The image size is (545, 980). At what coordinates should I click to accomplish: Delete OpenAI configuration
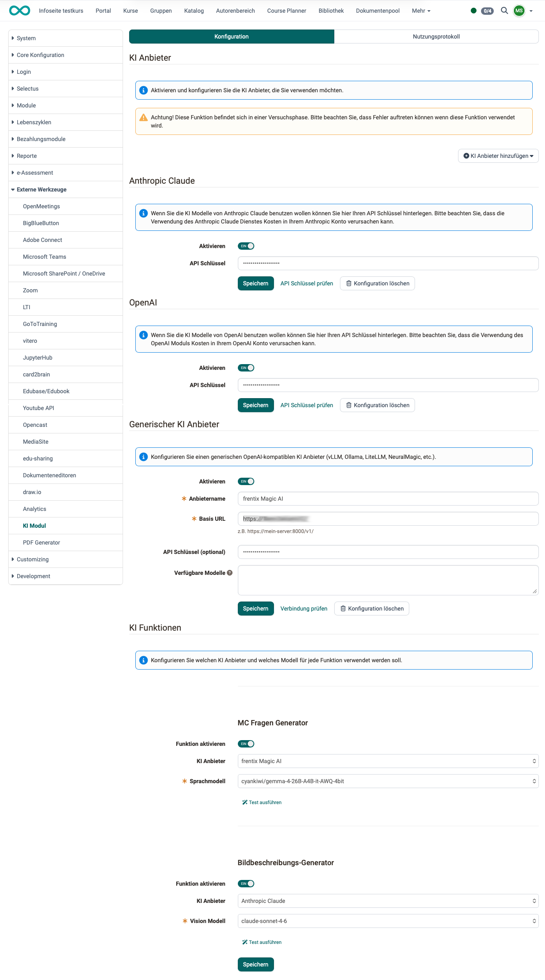point(377,405)
